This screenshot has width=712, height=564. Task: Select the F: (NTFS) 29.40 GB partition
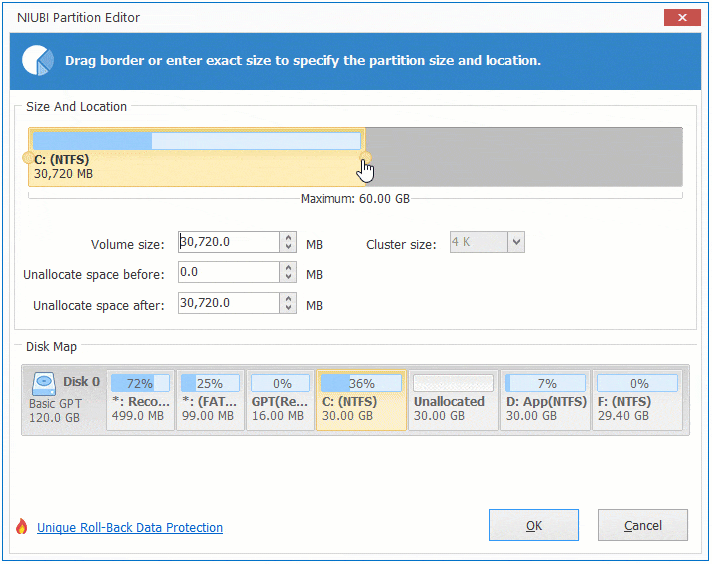point(637,400)
